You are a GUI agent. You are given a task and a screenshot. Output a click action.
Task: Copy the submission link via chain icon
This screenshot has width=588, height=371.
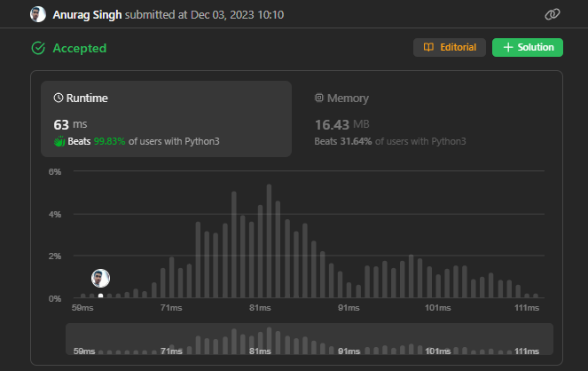[x=552, y=15]
